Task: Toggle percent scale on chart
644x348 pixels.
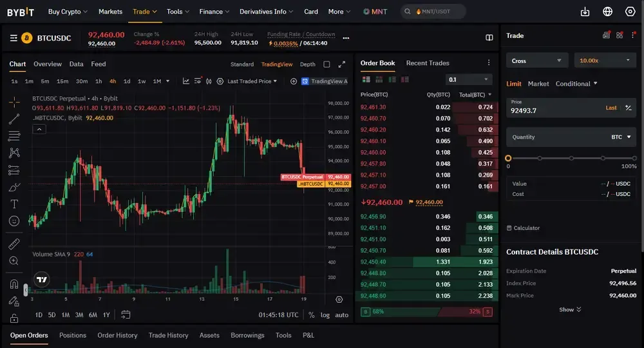Action: (311, 314)
